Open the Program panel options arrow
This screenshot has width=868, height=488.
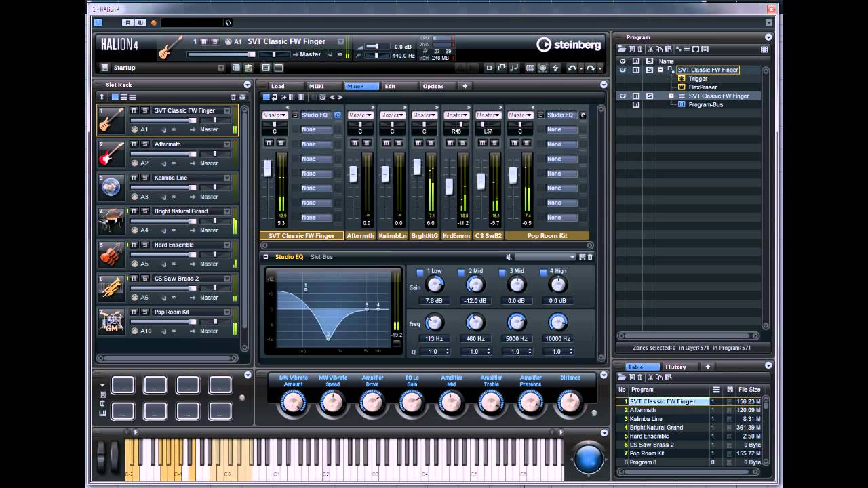coord(768,37)
